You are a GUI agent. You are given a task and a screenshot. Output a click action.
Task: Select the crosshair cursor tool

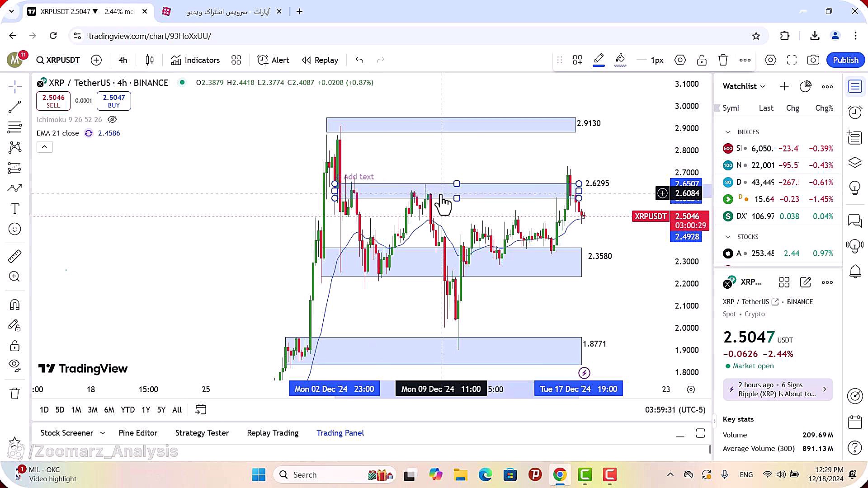point(14,87)
